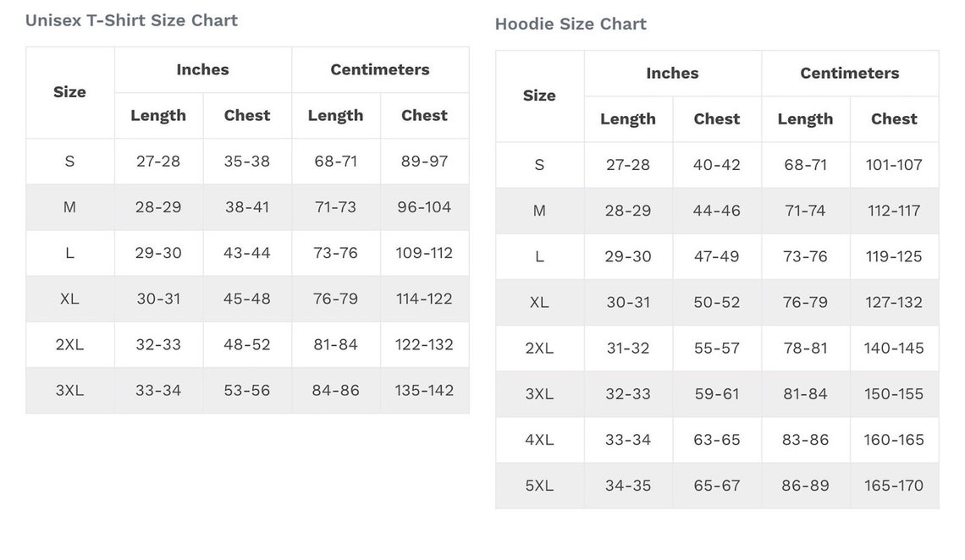Click the Hoodie Size header cell
The width and height of the screenshot is (965, 560).
pos(539,96)
